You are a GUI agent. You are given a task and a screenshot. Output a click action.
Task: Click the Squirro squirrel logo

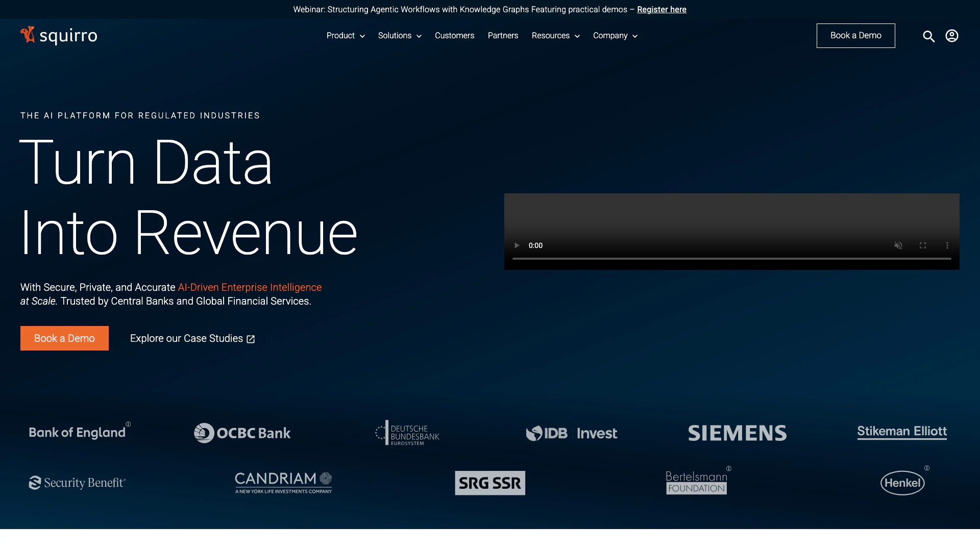point(28,35)
